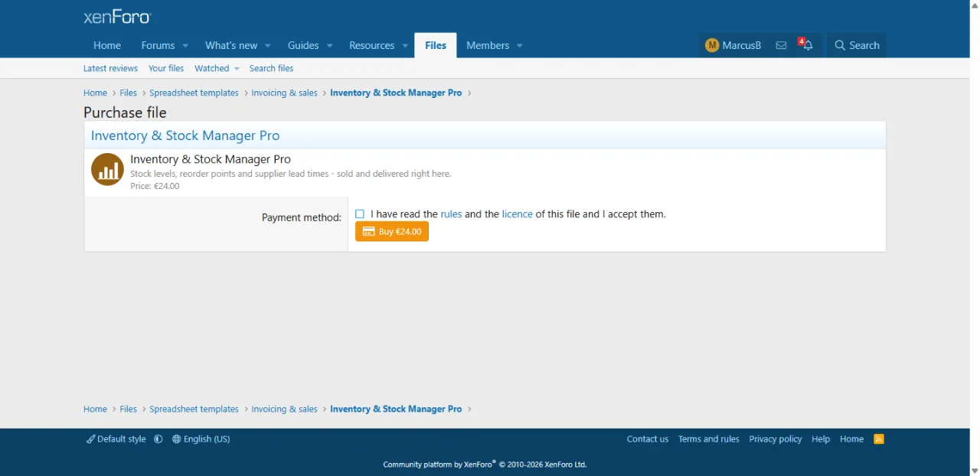
Task: Open the licence link in the agreement
Action: tap(517, 214)
